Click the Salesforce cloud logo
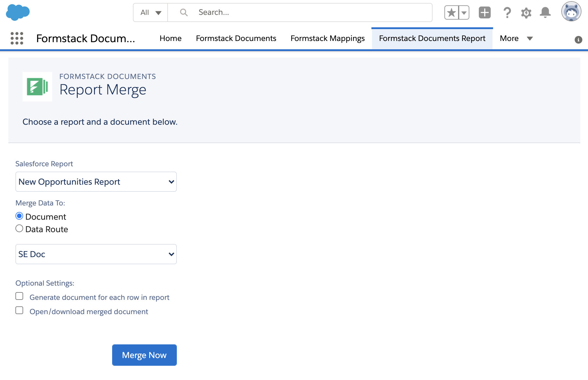This screenshot has height=380, width=588. tap(18, 12)
